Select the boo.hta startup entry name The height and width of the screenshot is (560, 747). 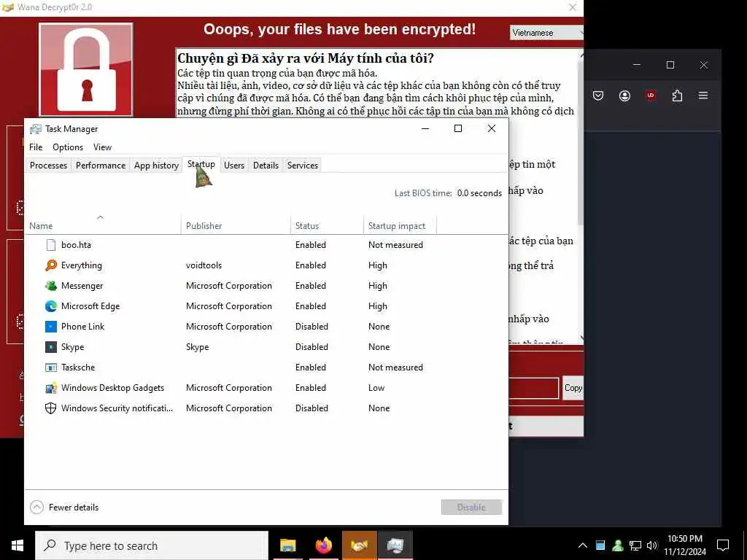(x=76, y=245)
